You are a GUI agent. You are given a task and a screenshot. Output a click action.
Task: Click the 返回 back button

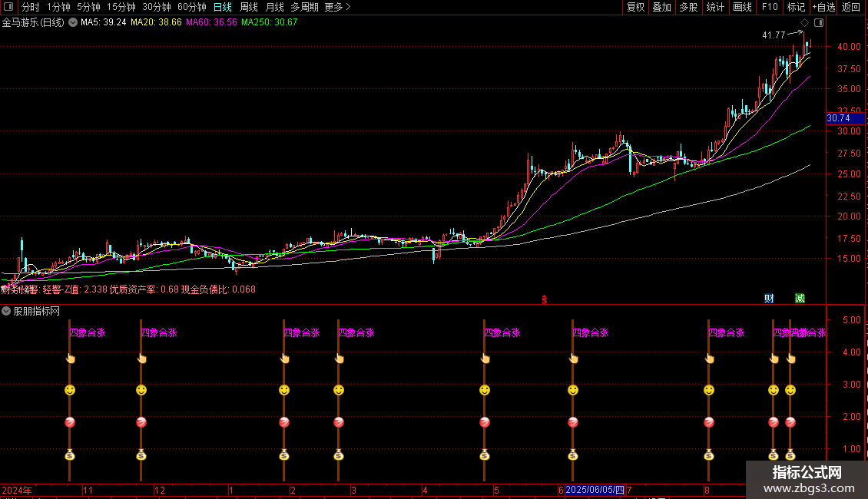click(851, 7)
